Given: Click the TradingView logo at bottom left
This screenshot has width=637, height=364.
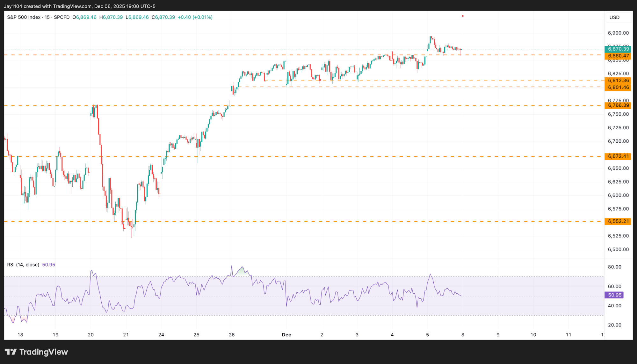Looking at the screenshot, I should 36,352.
